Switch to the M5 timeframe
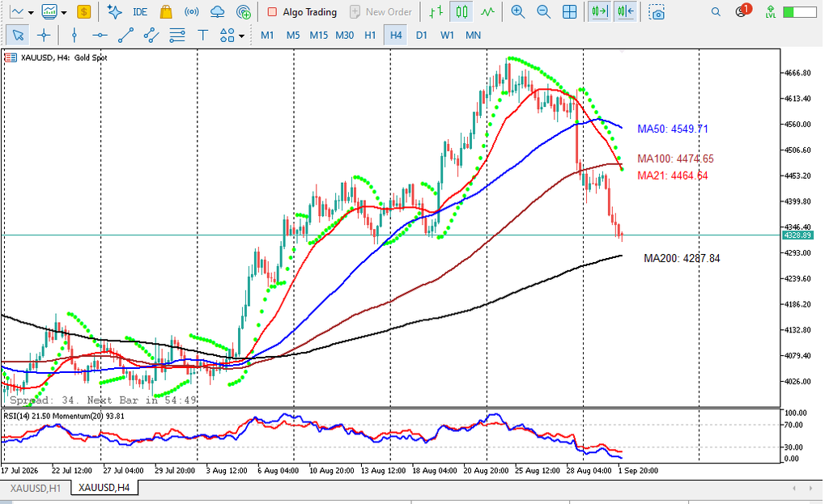 coord(293,36)
